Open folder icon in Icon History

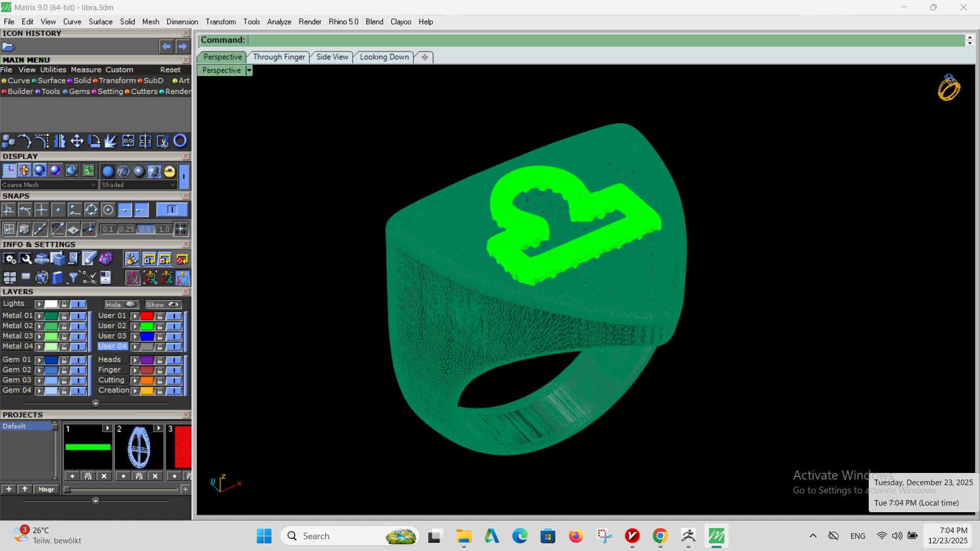point(8,46)
